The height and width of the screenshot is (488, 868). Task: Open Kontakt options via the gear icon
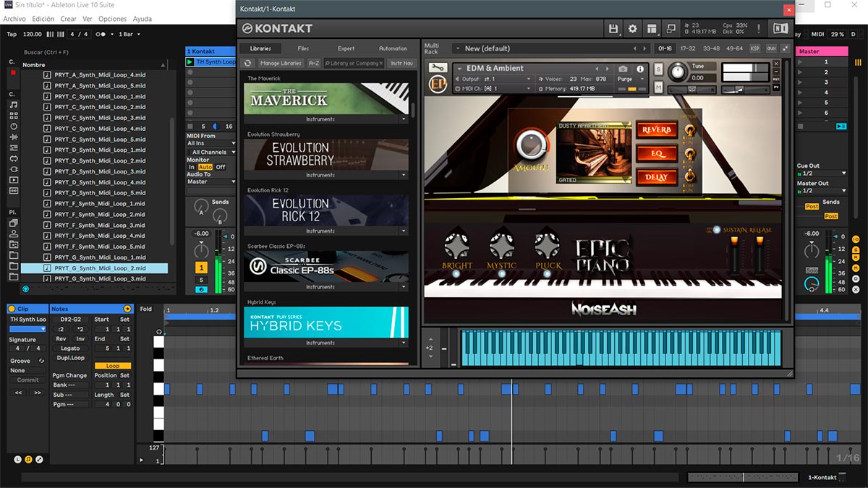[x=633, y=28]
